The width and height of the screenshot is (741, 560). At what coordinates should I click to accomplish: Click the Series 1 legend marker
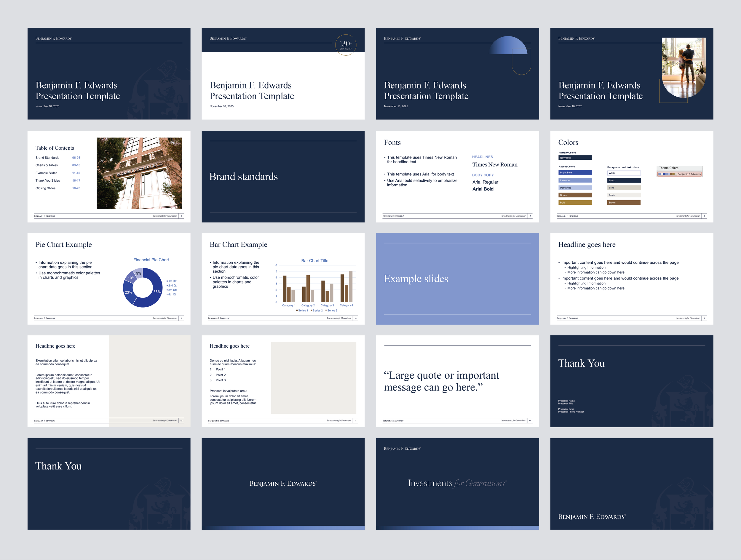point(297,311)
